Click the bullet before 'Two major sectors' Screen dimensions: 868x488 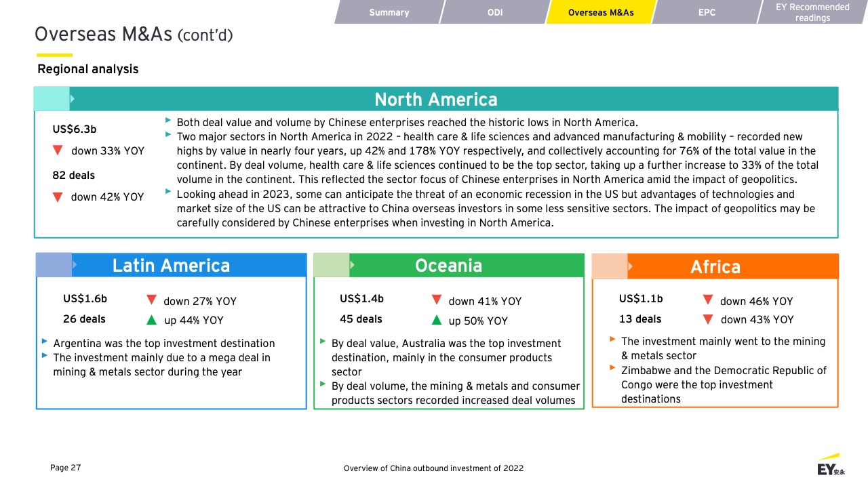pyautogui.click(x=167, y=134)
